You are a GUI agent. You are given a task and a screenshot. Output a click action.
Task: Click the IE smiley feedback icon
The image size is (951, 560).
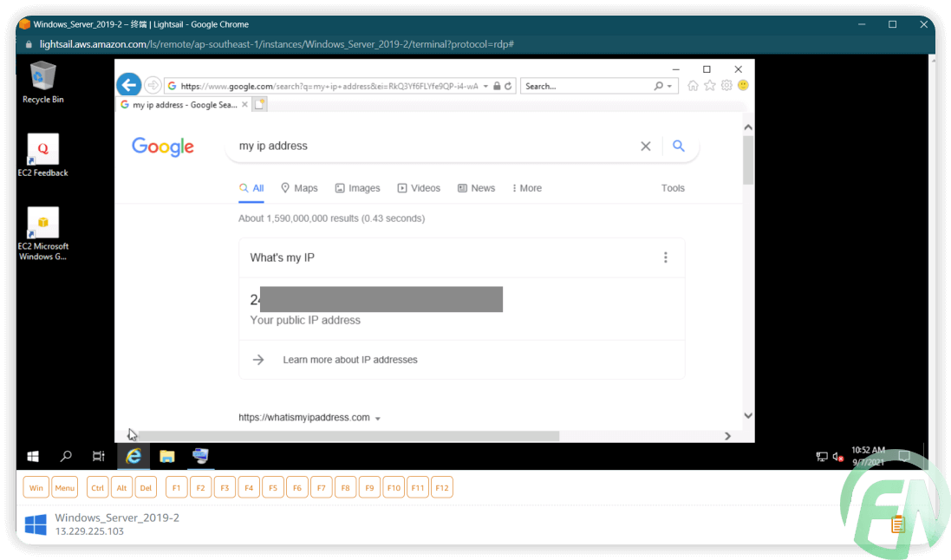[x=743, y=86]
